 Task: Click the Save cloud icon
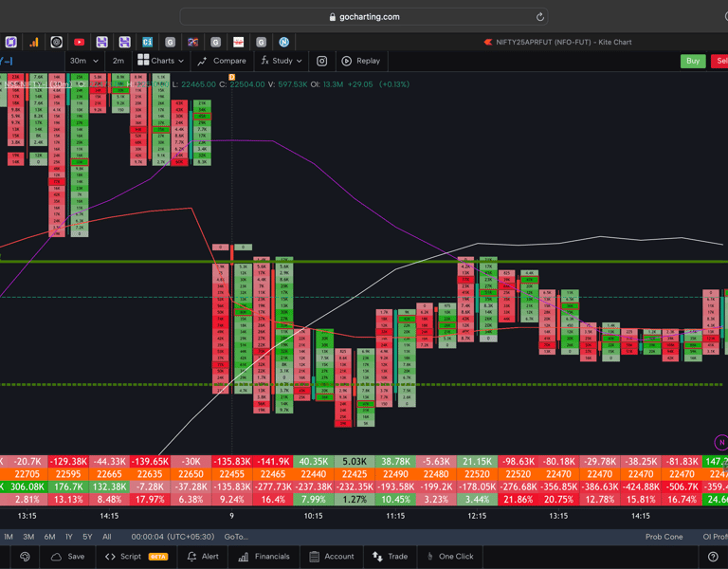56,557
